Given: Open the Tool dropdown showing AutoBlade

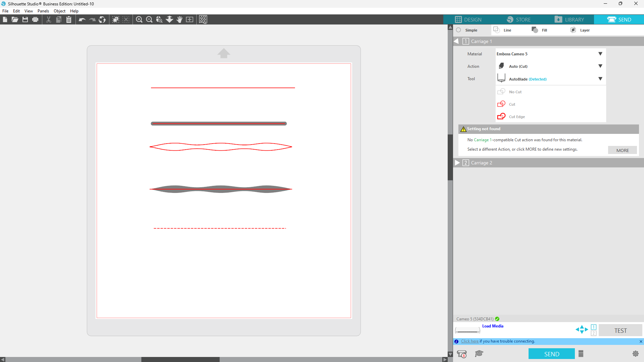Looking at the screenshot, I should point(600,79).
